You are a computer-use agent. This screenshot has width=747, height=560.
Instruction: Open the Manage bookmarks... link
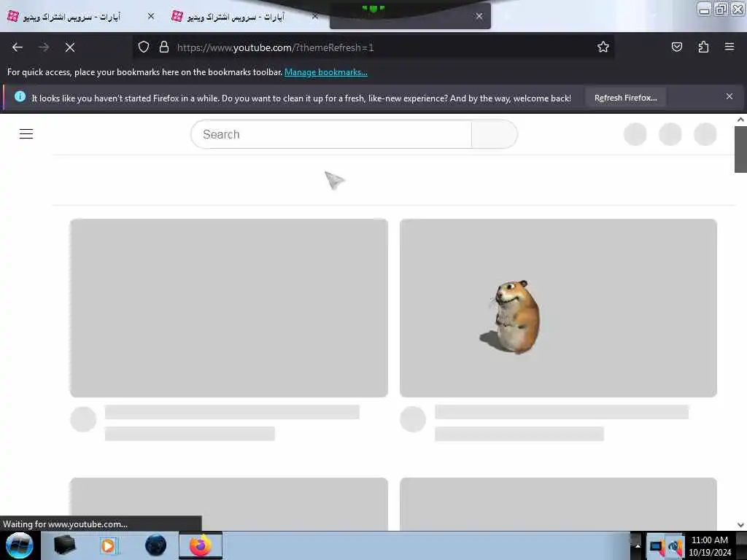326,72
